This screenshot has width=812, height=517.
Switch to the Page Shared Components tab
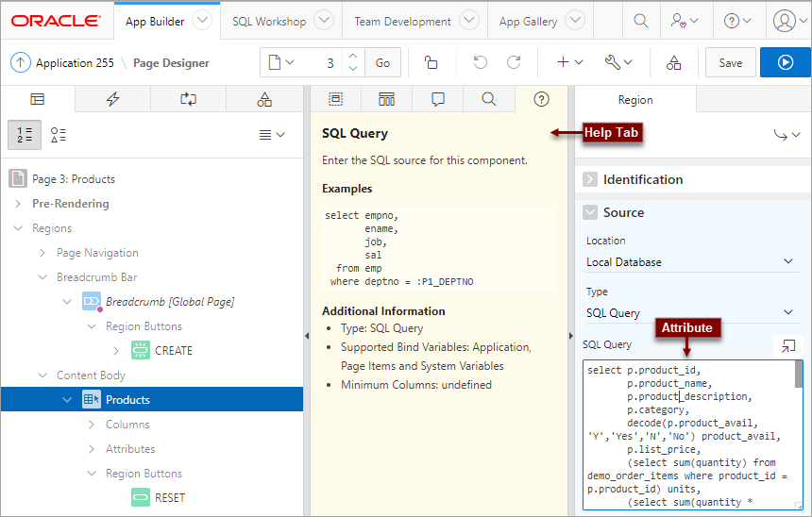point(264,99)
